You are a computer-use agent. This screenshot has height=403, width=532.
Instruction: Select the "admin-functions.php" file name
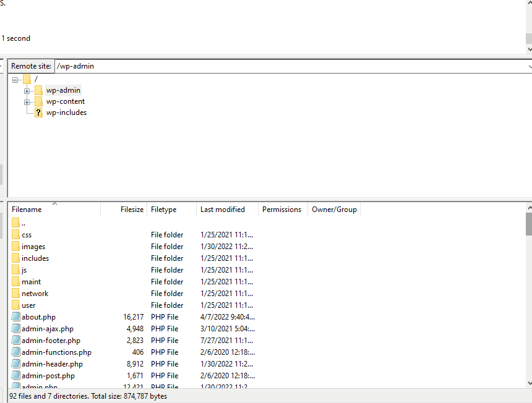(x=57, y=352)
